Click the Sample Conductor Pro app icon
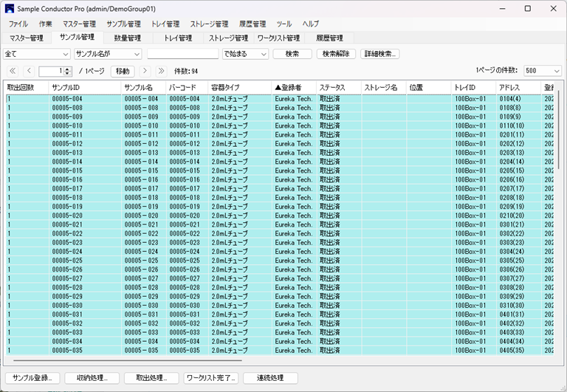The image size is (567, 392). 10,8
